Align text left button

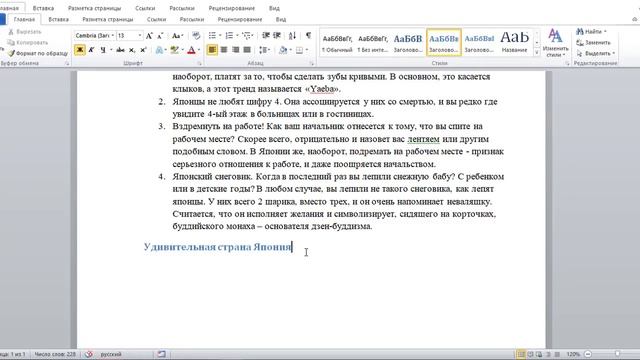[212, 50]
